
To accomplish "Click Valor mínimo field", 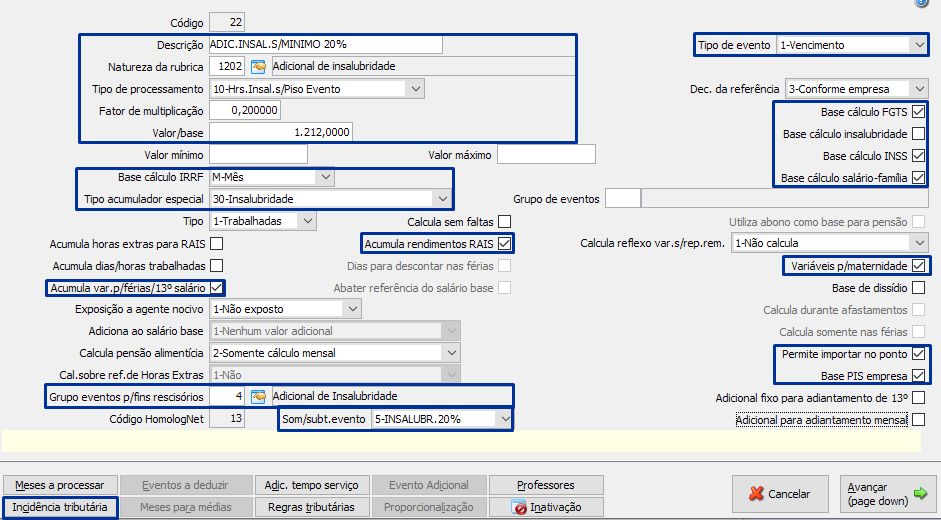I will 258,154.
